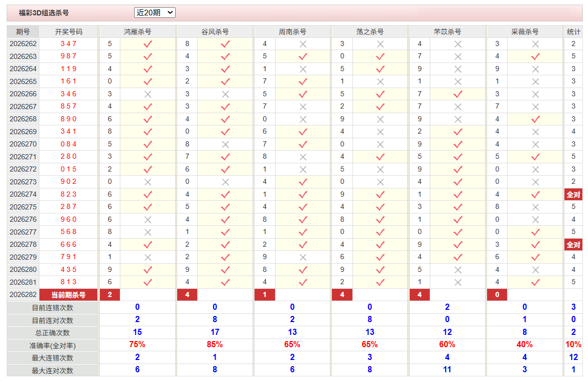Screen dimensions: 588x382
Task: Click the 全对 badge in row 2026274
Action: [x=573, y=195]
